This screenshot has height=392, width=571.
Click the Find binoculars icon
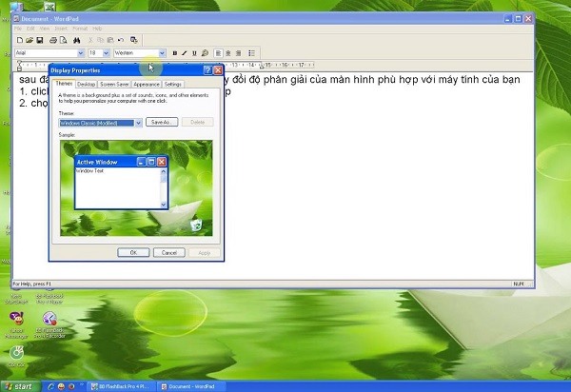click(x=76, y=40)
